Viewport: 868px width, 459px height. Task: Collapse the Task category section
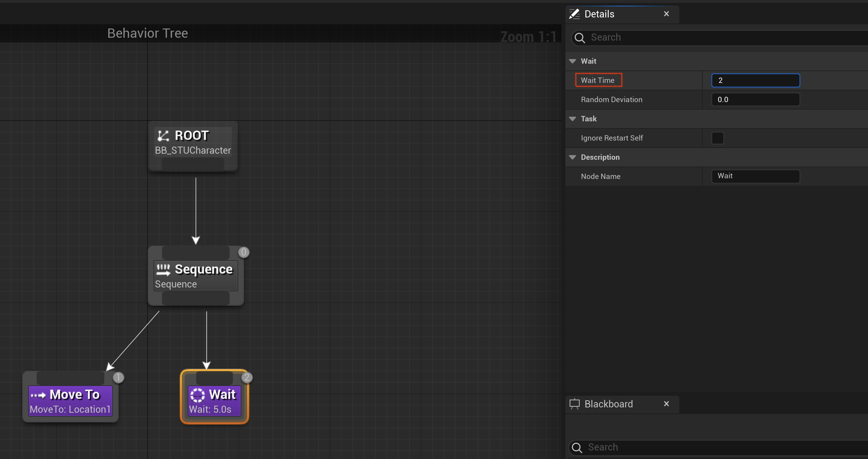pos(572,119)
